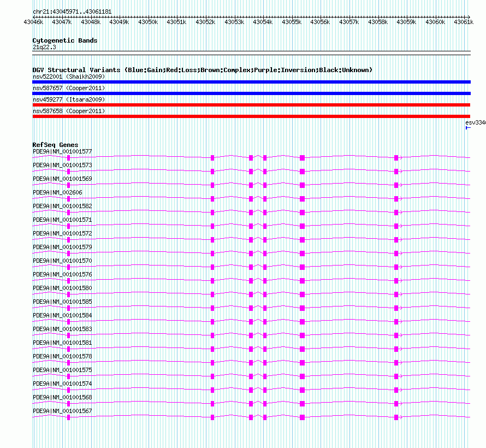This screenshot has height=448, width=486.
Task: Click the 21q22.3 band label
Action: [x=44, y=47]
